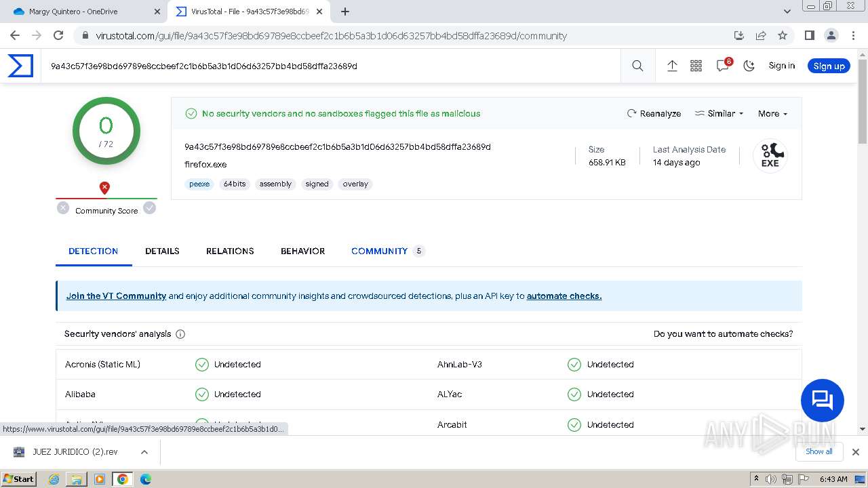Click the Security vendors' analysis info icon
This screenshot has width=868, height=488.
coord(180,334)
